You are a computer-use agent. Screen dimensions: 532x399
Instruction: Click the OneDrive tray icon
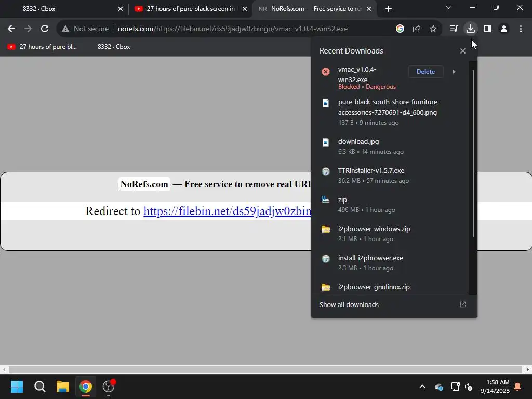438,387
